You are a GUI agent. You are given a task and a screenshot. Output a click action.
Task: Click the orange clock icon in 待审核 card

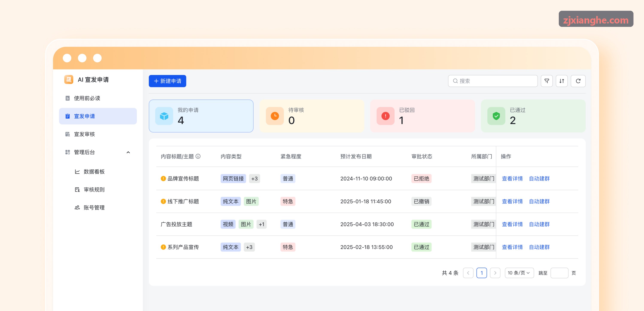(275, 116)
